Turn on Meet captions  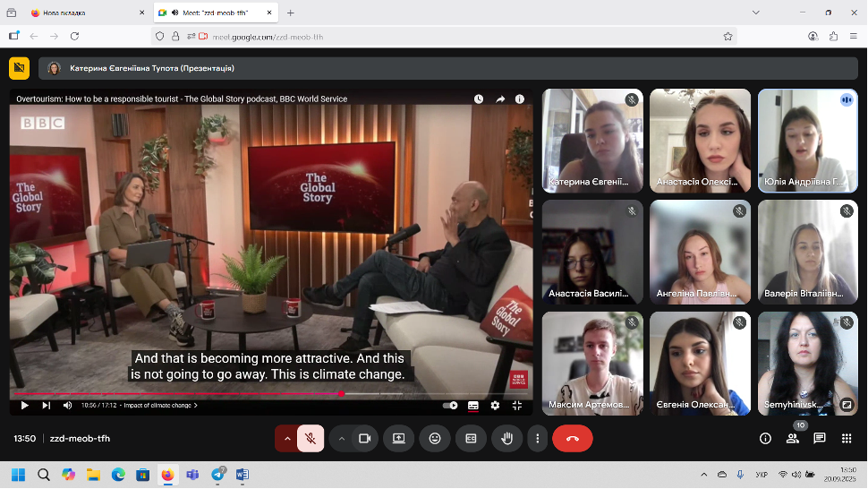point(471,438)
